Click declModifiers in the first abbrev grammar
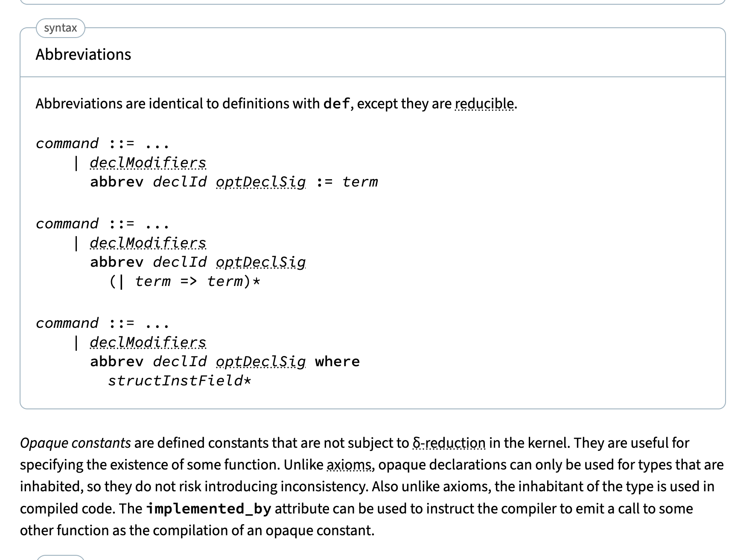The image size is (752, 560). (148, 163)
